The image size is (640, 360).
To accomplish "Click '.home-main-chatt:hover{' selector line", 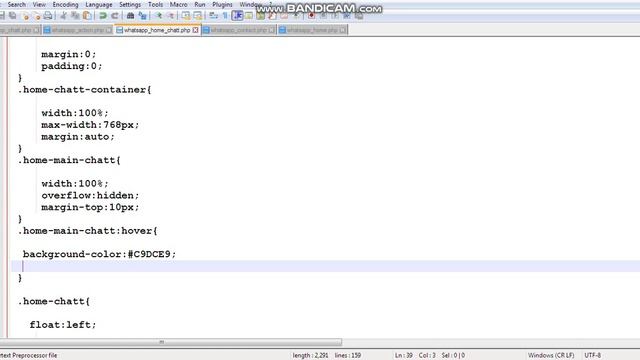I will [87, 231].
